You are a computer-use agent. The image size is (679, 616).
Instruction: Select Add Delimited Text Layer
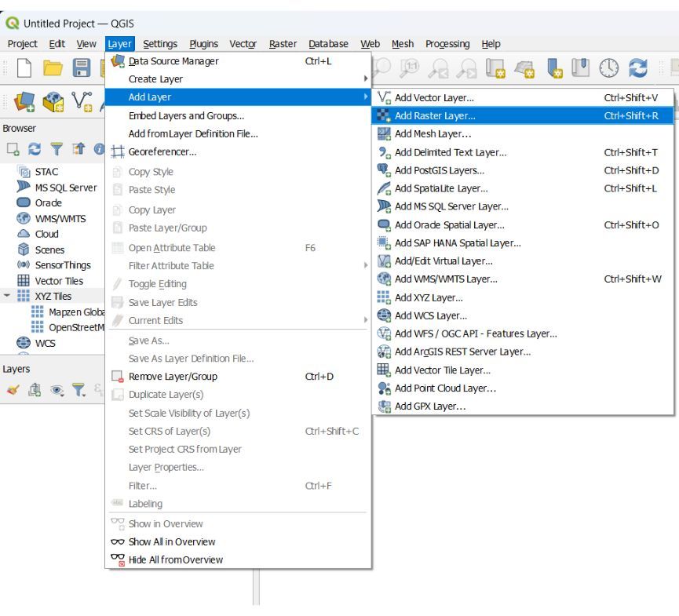click(447, 152)
